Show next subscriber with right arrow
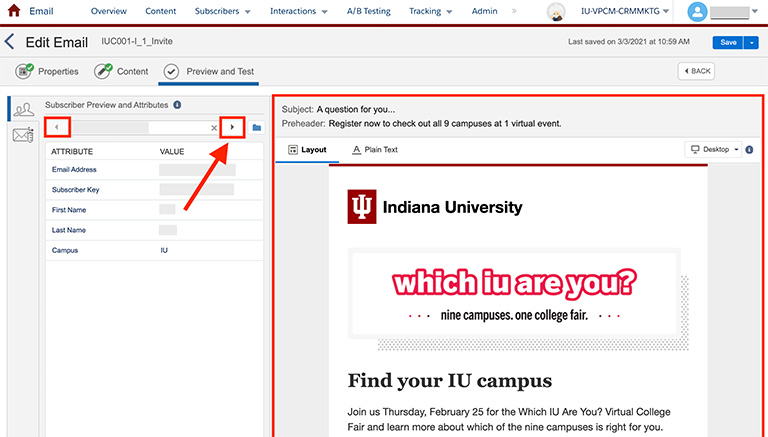768x437 pixels. click(x=232, y=128)
